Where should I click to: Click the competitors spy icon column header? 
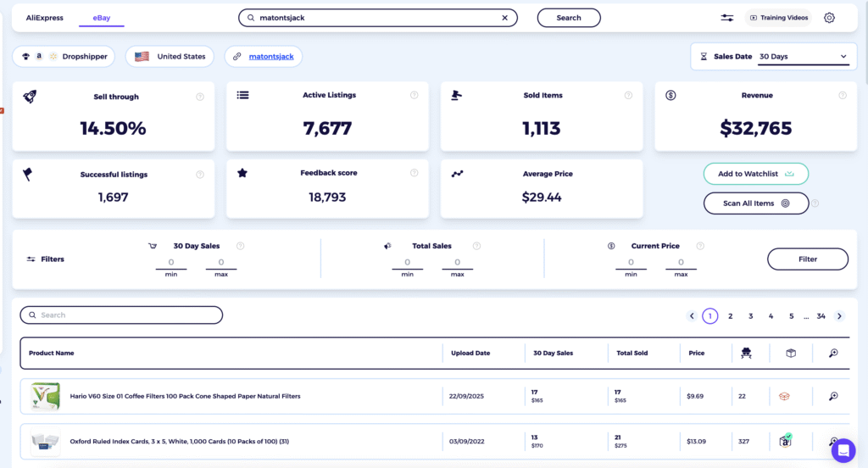click(746, 354)
